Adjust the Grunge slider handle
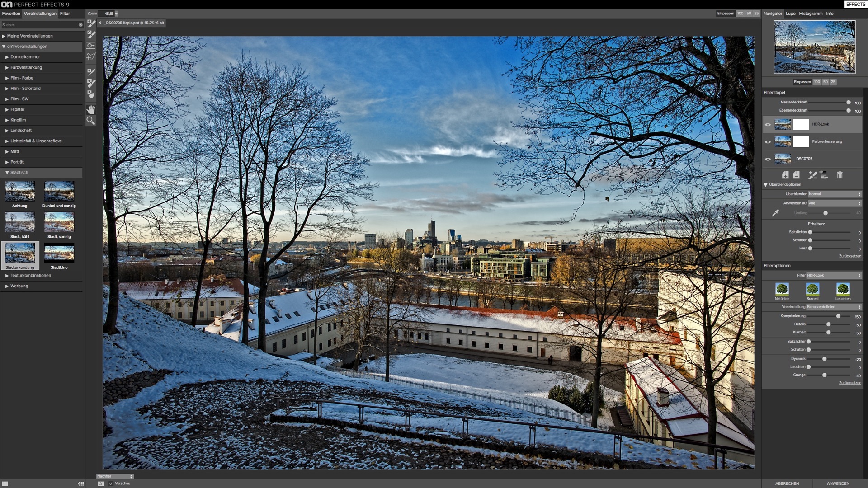Screen dimensions: 868x488 point(825,375)
